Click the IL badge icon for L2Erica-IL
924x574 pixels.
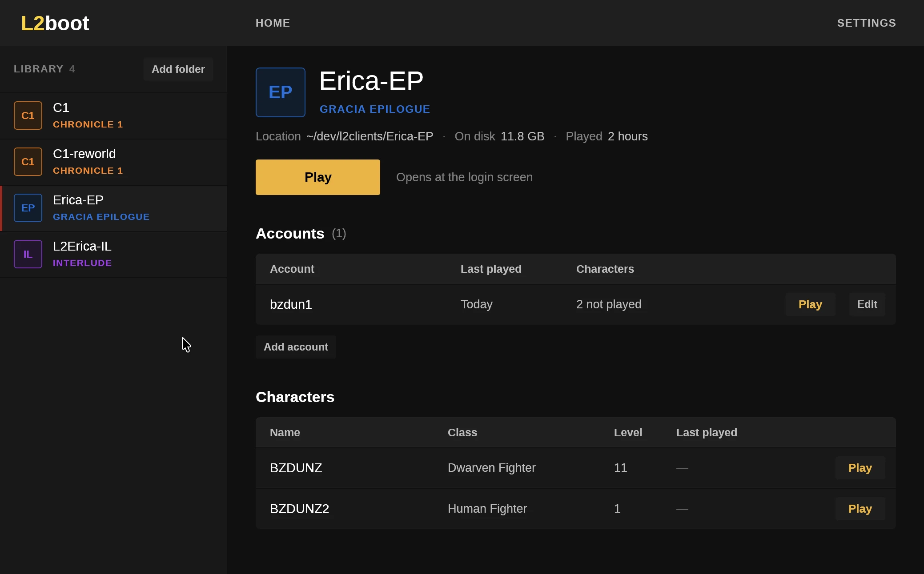click(x=28, y=254)
